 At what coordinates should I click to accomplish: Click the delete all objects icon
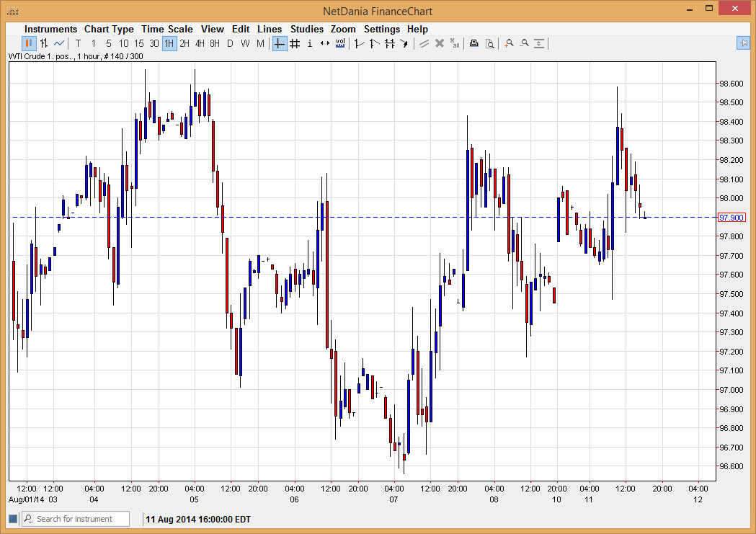(x=454, y=43)
